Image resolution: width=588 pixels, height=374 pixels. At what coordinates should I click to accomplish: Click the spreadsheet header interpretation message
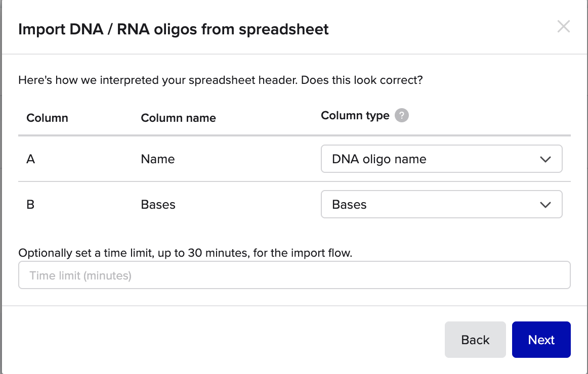[220, 80]
